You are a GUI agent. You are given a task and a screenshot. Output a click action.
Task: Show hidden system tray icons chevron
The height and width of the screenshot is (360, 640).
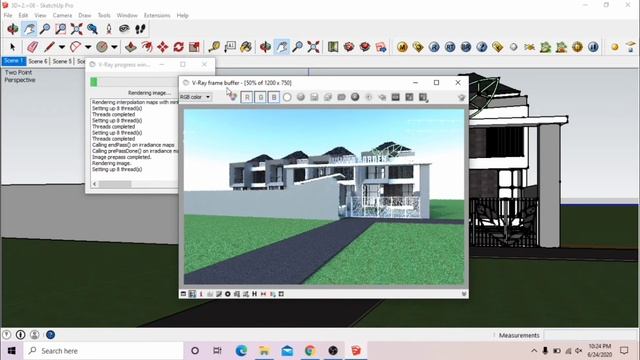(x=534, y=351)
